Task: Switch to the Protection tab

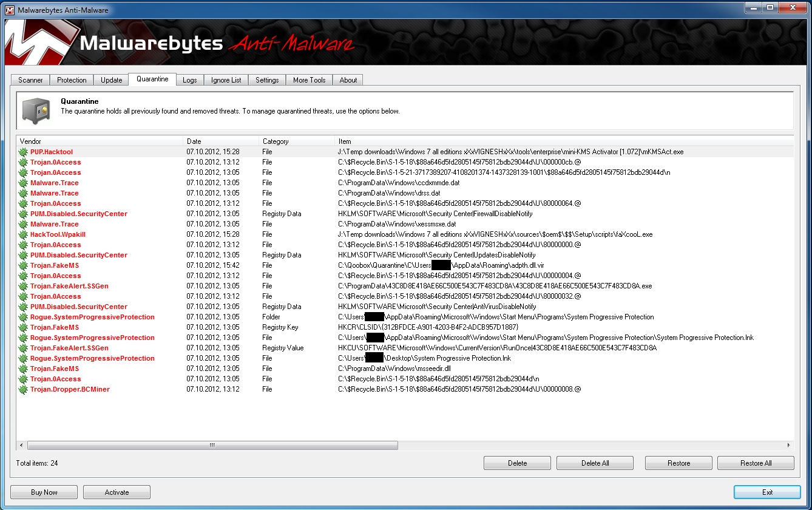Action: (x=72, y=80)
